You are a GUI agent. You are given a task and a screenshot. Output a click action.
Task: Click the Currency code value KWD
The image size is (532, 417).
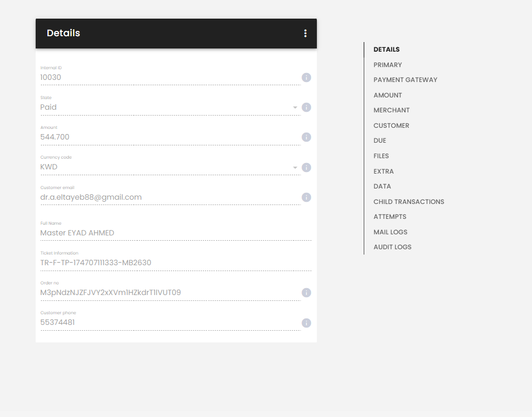(x=49, y=167)
